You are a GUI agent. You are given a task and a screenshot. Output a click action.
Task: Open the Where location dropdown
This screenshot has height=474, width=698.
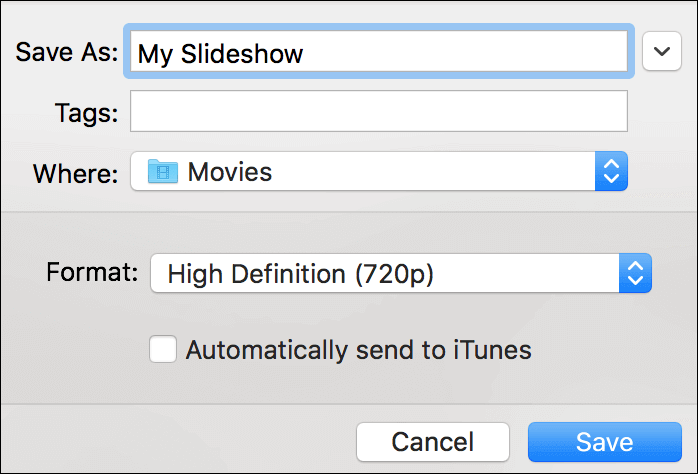pos(378,172)
